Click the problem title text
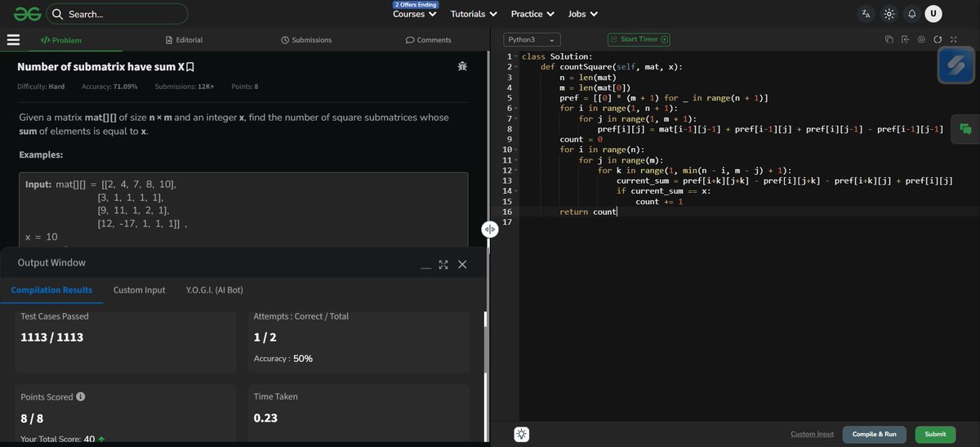The image size is (980, 447). 100,67
